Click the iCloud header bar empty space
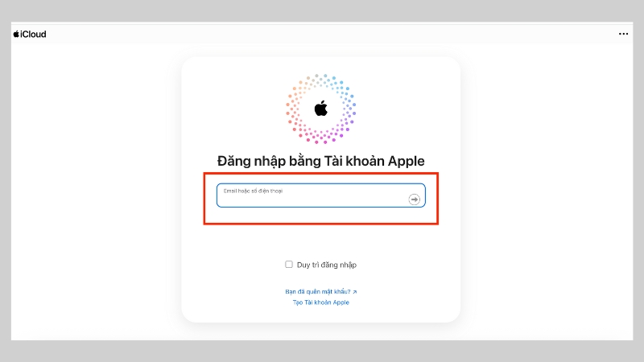The width and height of the screenshot is (644, 362). pyautogui.click(x=328, y=34)
